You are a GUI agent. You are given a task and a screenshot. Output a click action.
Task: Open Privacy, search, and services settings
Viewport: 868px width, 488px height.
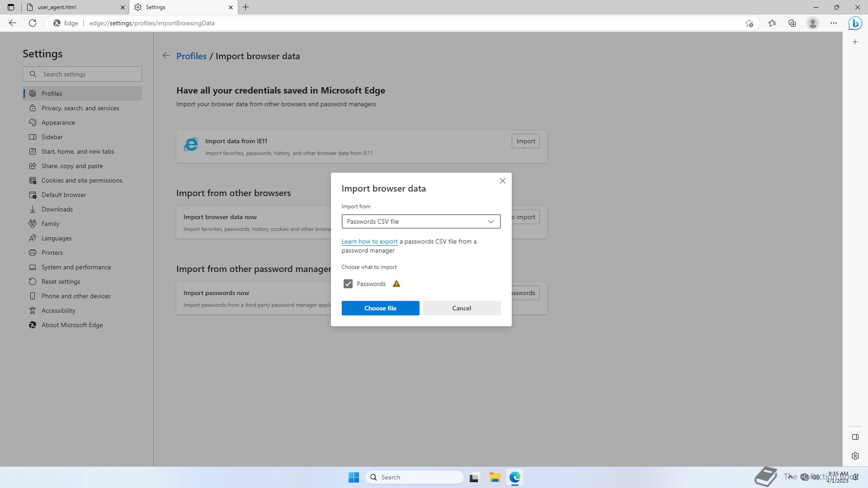coord(82,108)
